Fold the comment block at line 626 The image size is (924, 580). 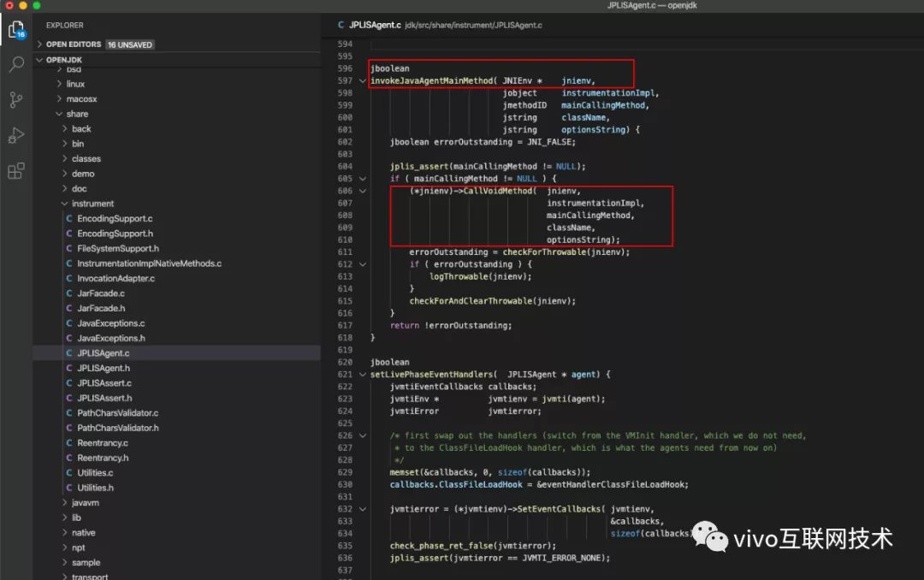363,436
